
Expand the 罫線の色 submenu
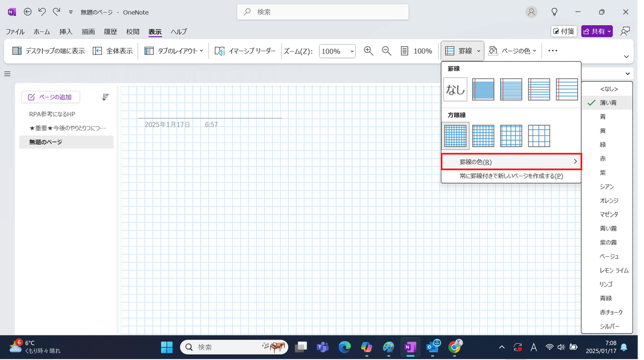pyautogui.click(x=510, y=161)
